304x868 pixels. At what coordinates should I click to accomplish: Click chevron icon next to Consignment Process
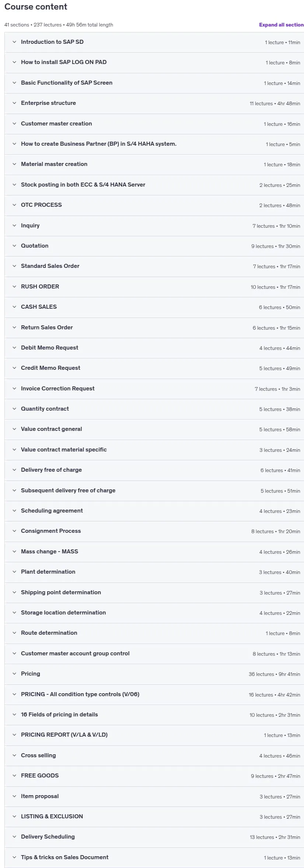pos(14,531)
